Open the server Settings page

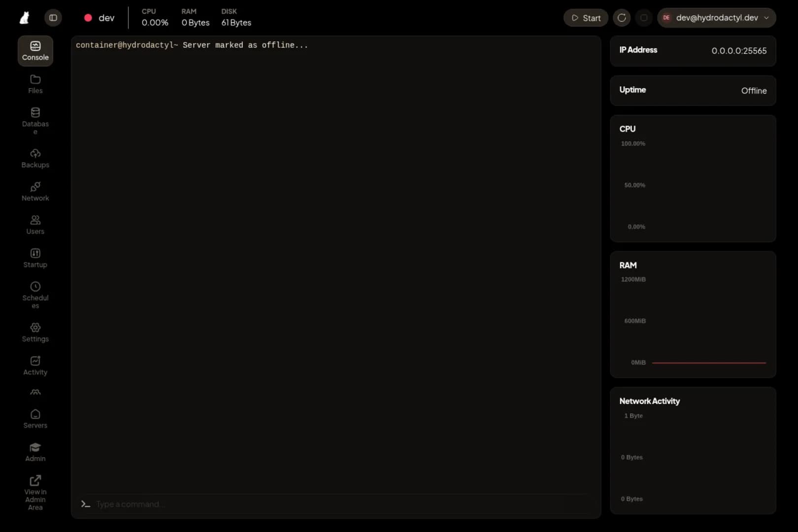click(x=35, y=332)
